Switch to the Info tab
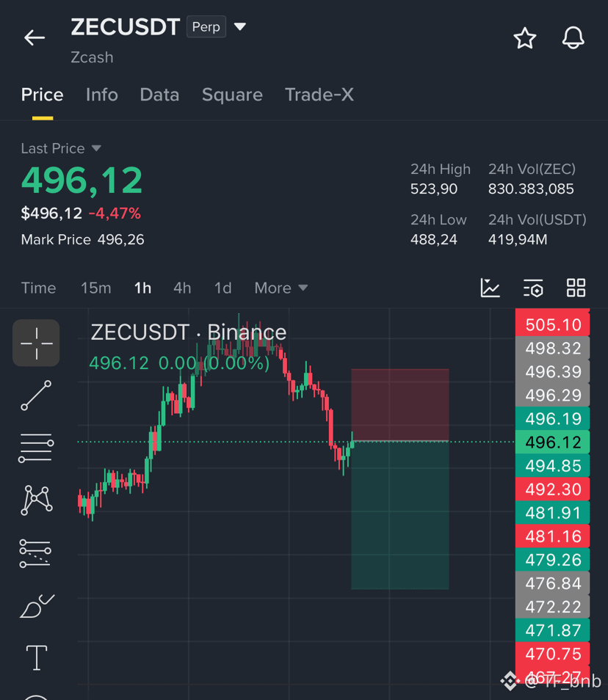This screenshot has width=608, height=700. pyautogui.click(x=102, y=95)
